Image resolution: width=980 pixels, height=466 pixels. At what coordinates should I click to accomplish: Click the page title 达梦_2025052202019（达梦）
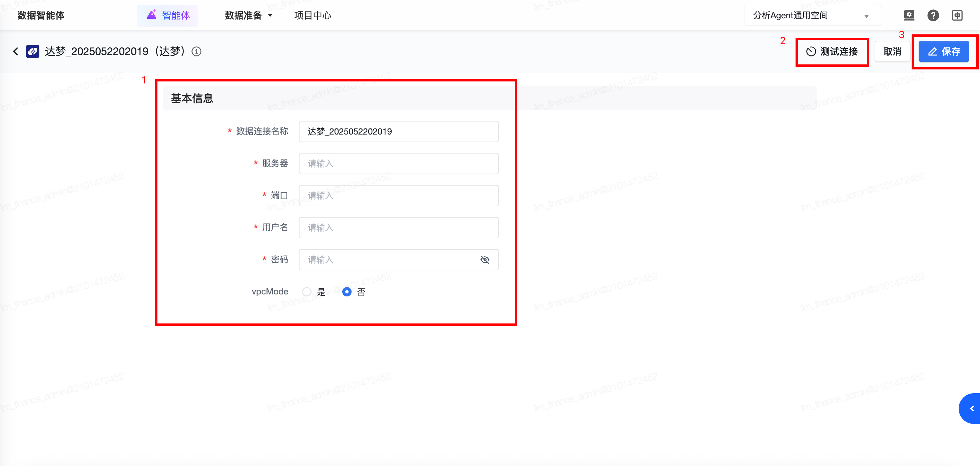pyautogui.click(x=115, y=51)
